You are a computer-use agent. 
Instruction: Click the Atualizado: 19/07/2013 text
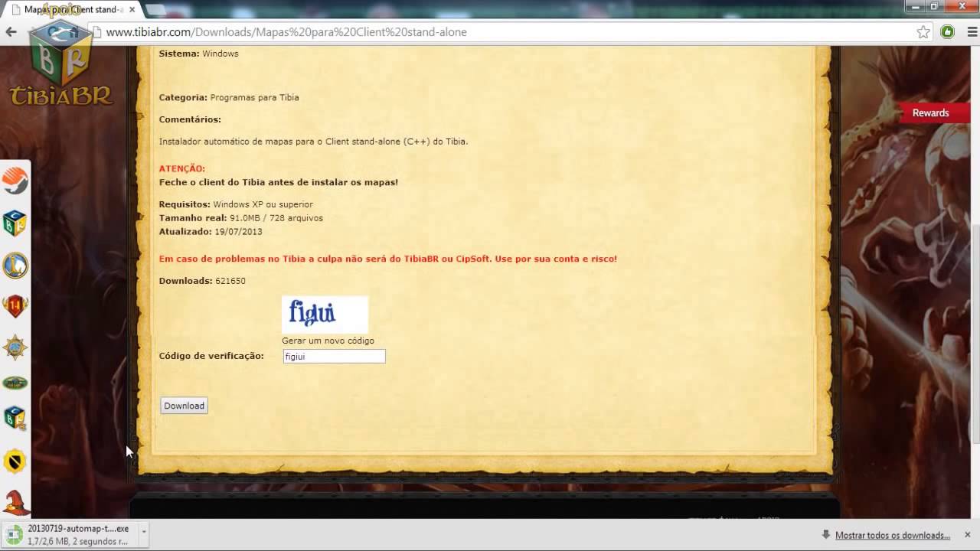coord(211,231)
